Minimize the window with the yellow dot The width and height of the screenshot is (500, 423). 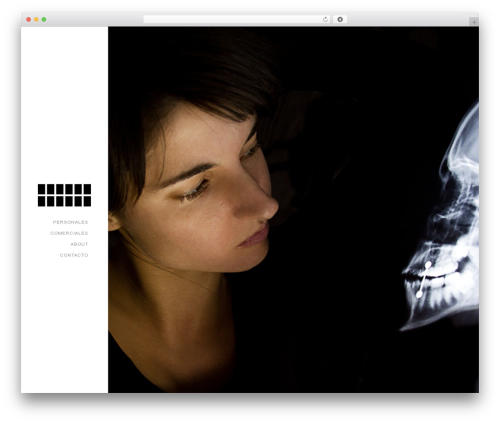coord(36,19)
